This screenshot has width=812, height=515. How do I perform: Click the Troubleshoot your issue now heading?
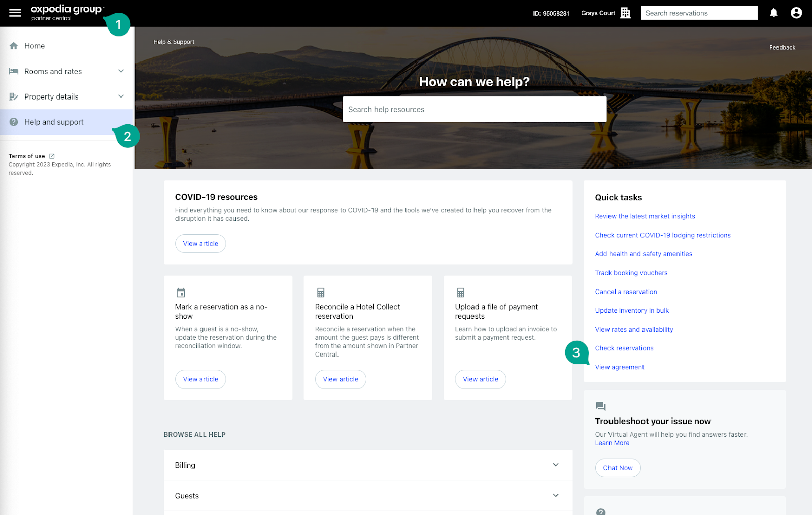tap(653, 421)
